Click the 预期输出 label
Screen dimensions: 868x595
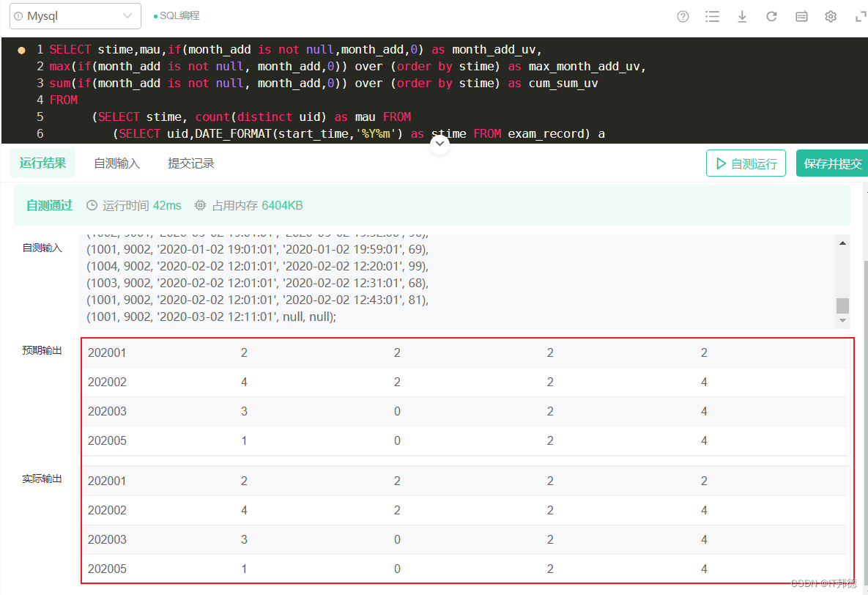(x=42, y=351)
